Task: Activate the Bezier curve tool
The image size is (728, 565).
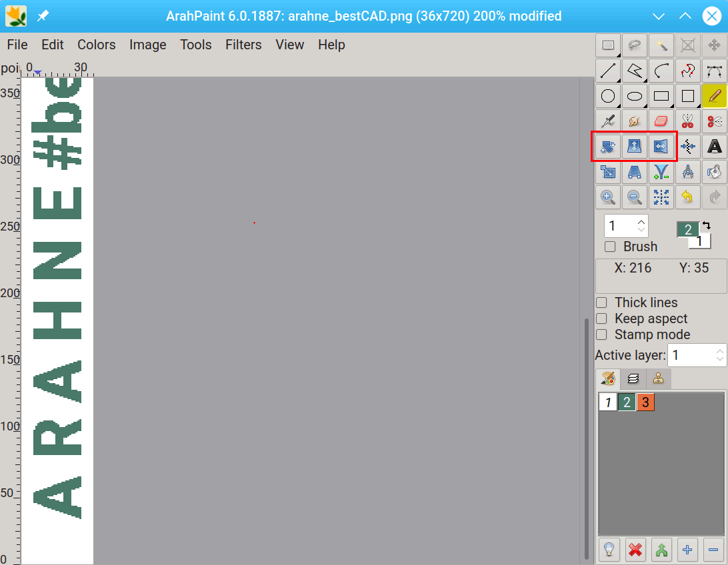Action: click(x=714, y=71)
